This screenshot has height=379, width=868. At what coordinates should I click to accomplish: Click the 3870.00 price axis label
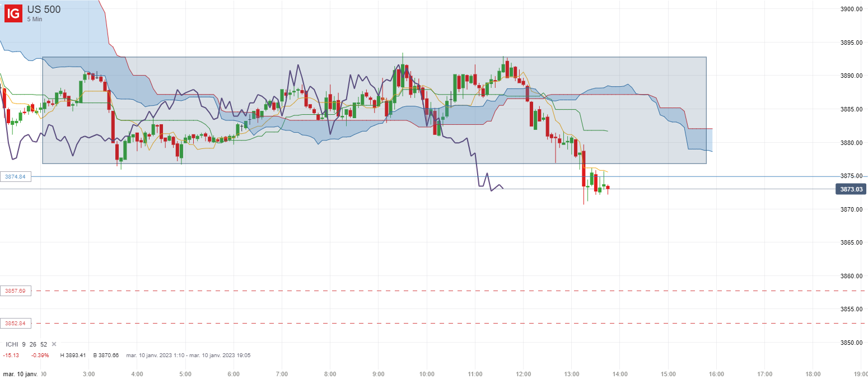coord(851,209)
